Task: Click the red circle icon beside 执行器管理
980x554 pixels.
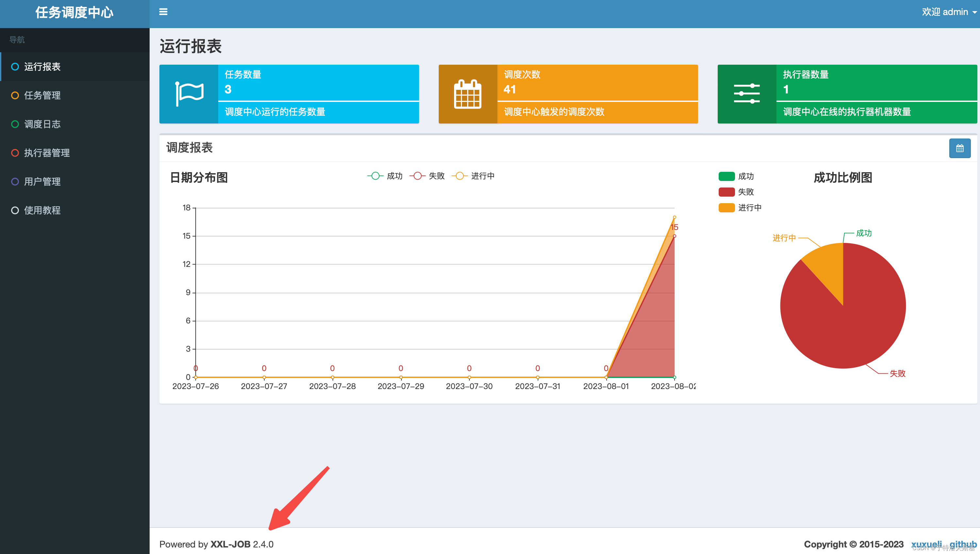Action: pyautogui.click(x=15, y=153)
